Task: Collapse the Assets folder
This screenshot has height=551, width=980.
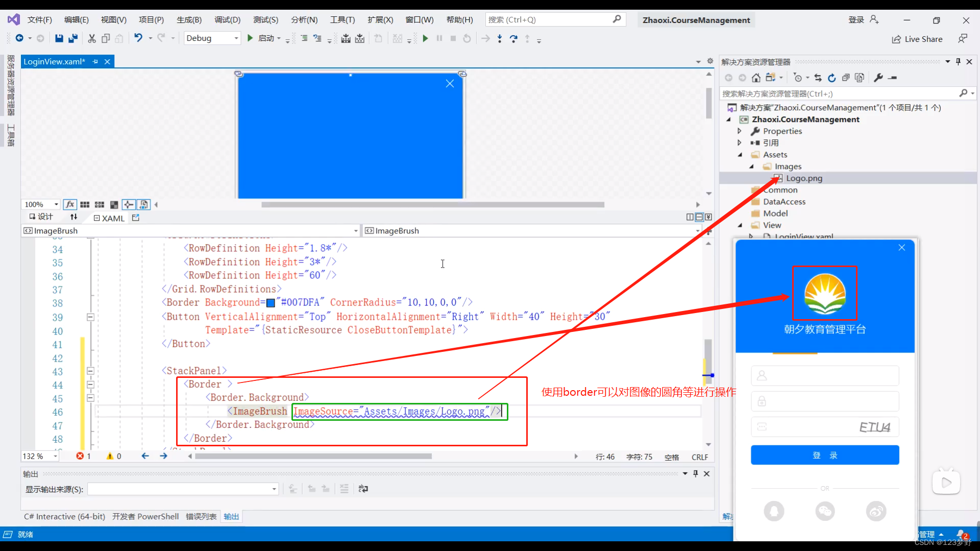Action: tap(740, 155)
